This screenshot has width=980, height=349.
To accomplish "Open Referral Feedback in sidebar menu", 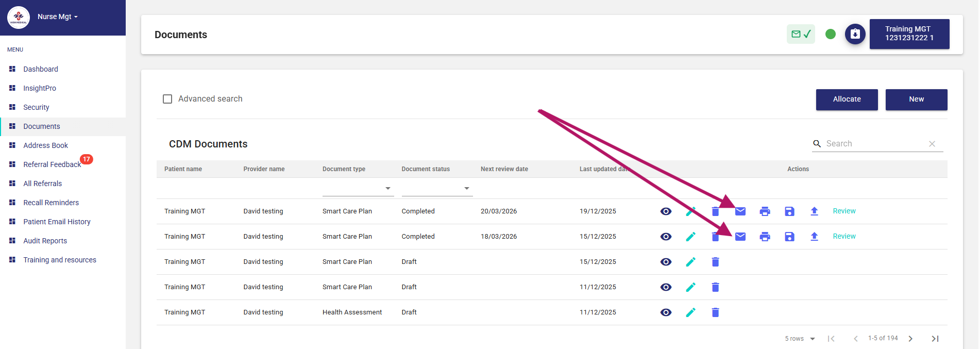I will pos(52,164).
